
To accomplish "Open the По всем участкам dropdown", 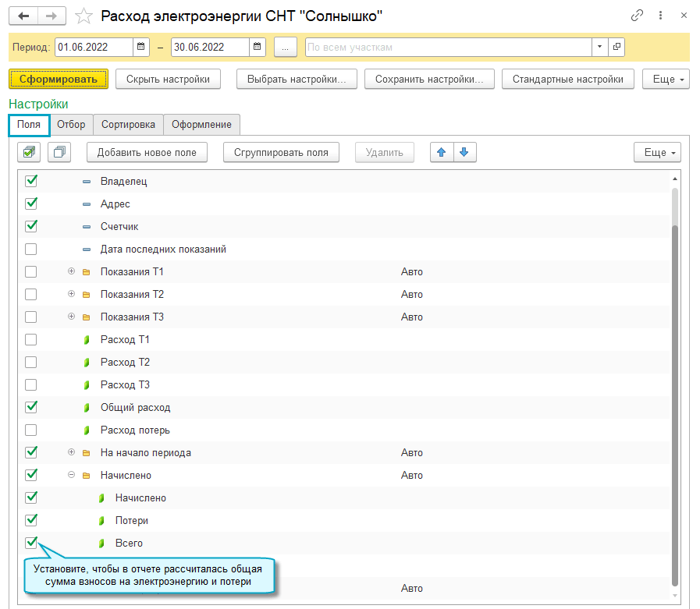I will coord(599,47).
